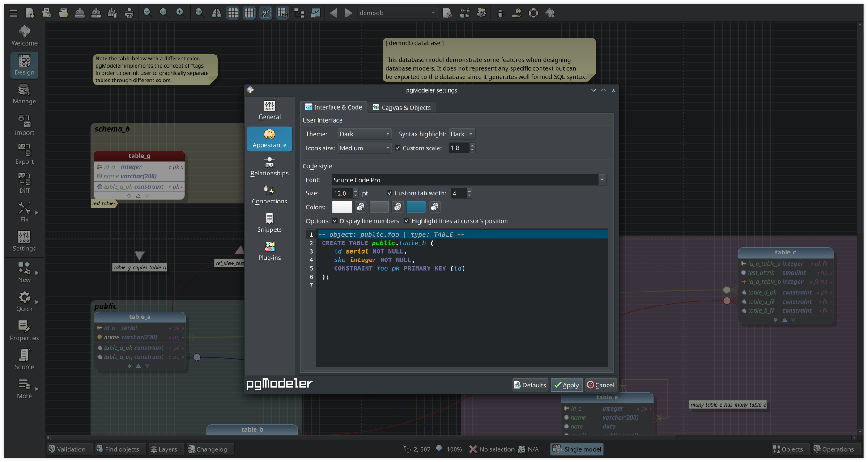Open the Welcome view
The width and height of the screenshot is (868, 462).
coord(25,36)
